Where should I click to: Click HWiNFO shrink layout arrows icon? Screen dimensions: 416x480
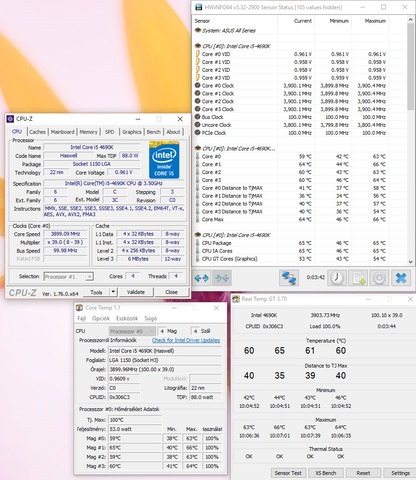222,278
